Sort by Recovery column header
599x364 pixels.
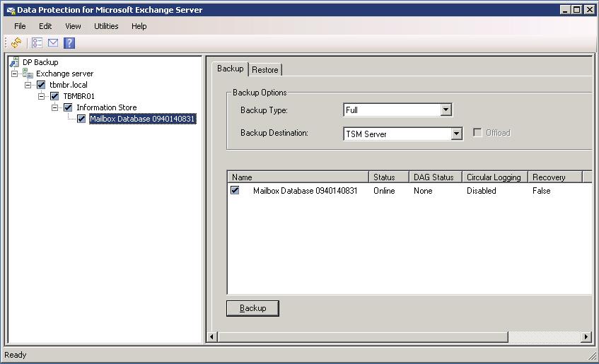coord(555,177)
